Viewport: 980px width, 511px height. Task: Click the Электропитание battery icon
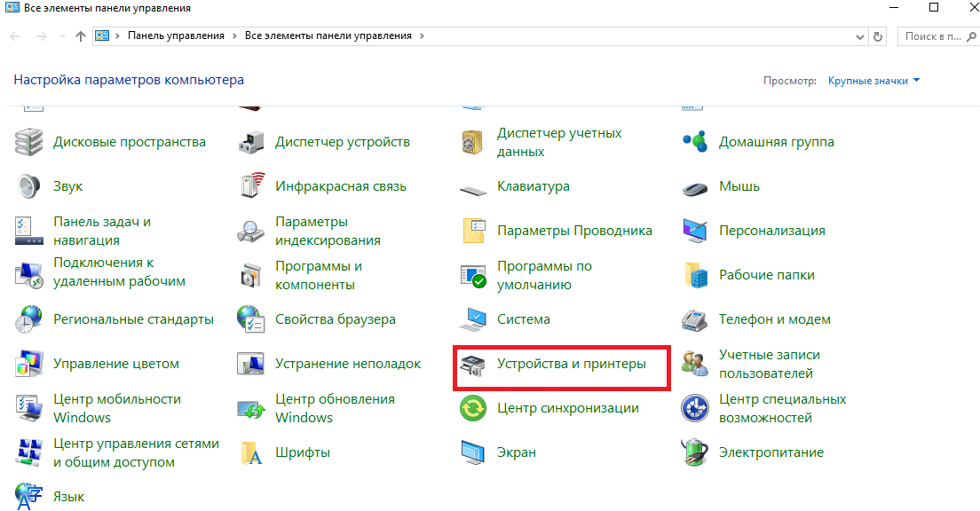694,452
